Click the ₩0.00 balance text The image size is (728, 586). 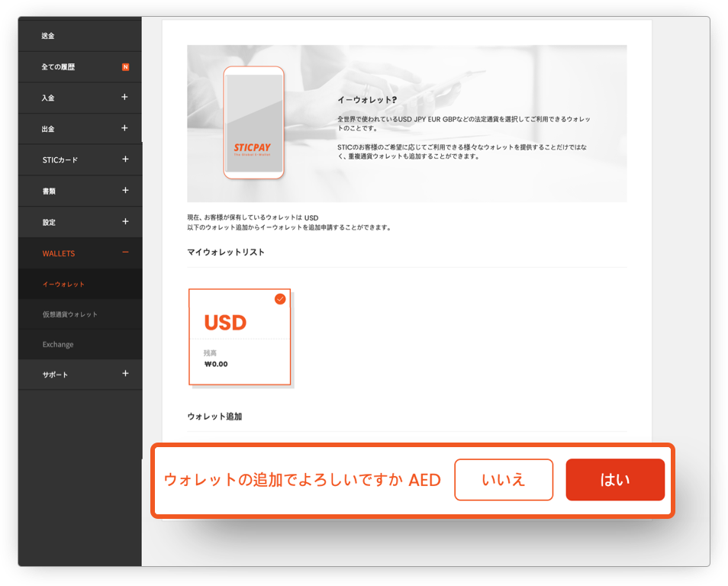[216, 364]
